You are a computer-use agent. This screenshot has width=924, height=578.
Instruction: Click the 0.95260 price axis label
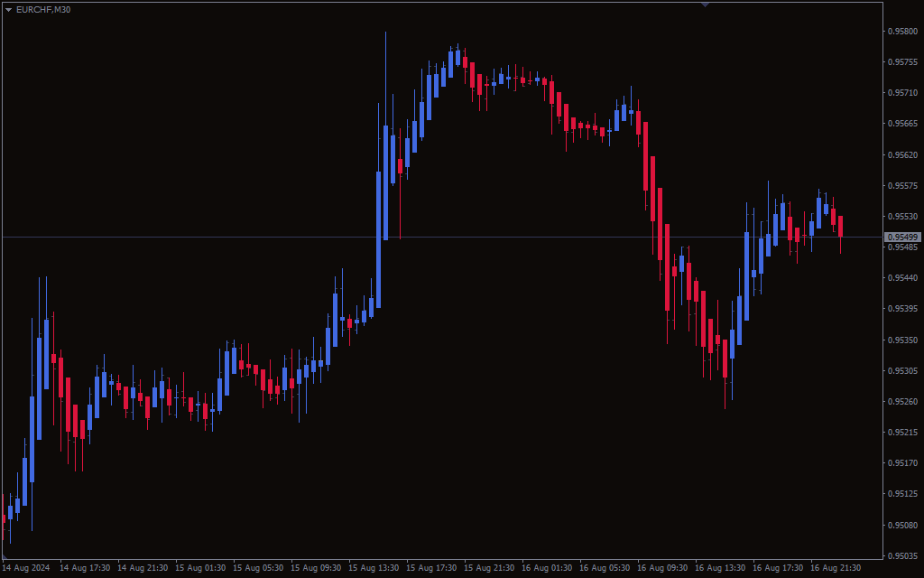[902, 402]
